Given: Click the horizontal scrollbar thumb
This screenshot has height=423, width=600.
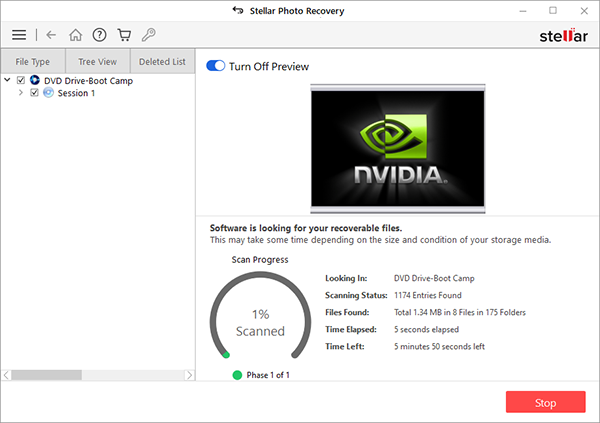Looking at the screenshot, I should (46, 375).
